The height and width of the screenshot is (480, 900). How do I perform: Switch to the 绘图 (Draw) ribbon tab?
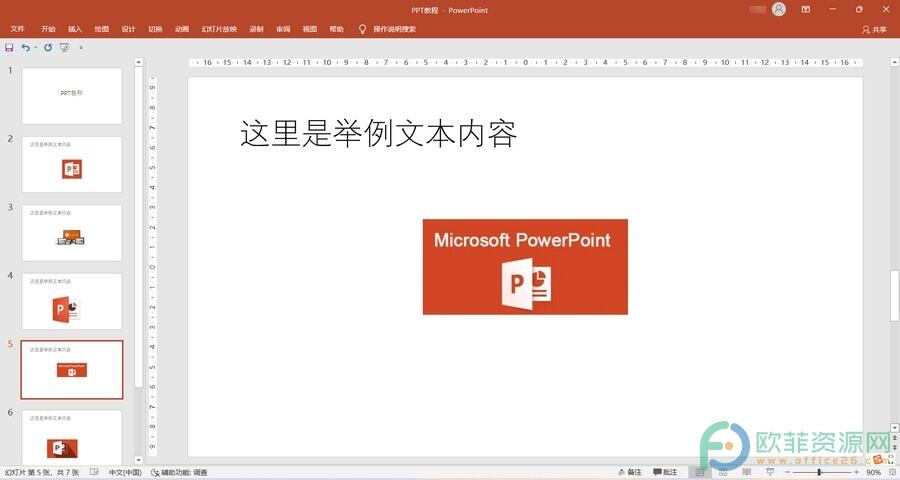tap(102, 29)
